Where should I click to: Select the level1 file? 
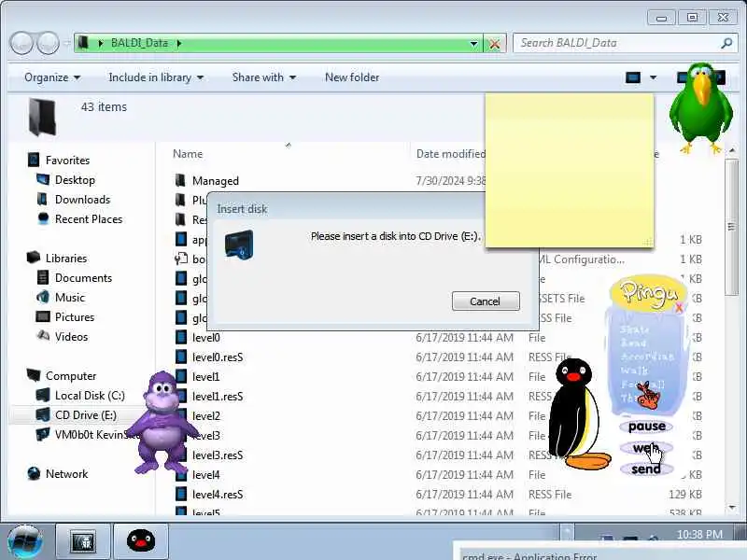point(205,377)
